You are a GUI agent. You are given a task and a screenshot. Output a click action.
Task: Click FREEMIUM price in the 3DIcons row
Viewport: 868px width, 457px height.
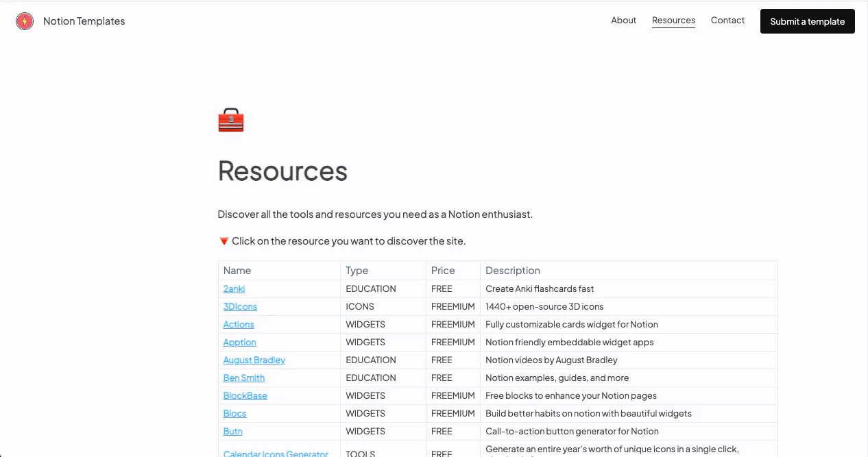[453, 306]
